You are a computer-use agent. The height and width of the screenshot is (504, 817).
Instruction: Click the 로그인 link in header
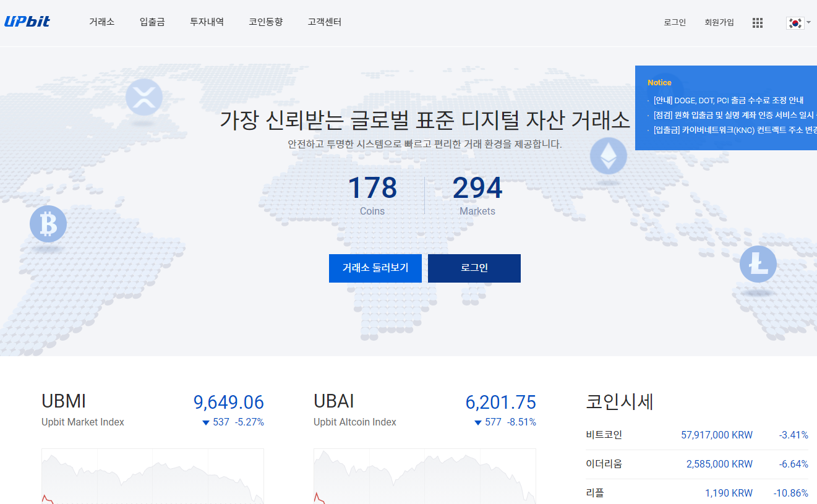(x=675, y=22)
